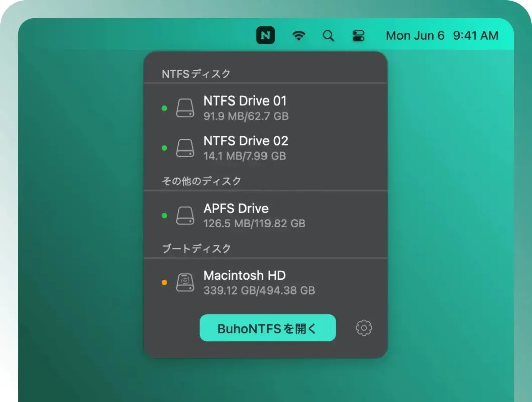Click the NTFS Drive 02 capacity text
This screenshot has width=532, height=402.
[x=245, y=156]
